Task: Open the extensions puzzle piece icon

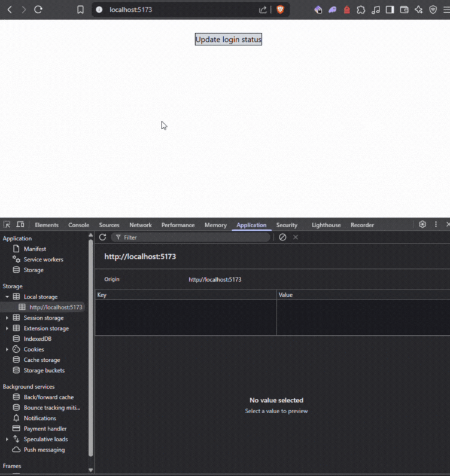Action: [361, 10]
